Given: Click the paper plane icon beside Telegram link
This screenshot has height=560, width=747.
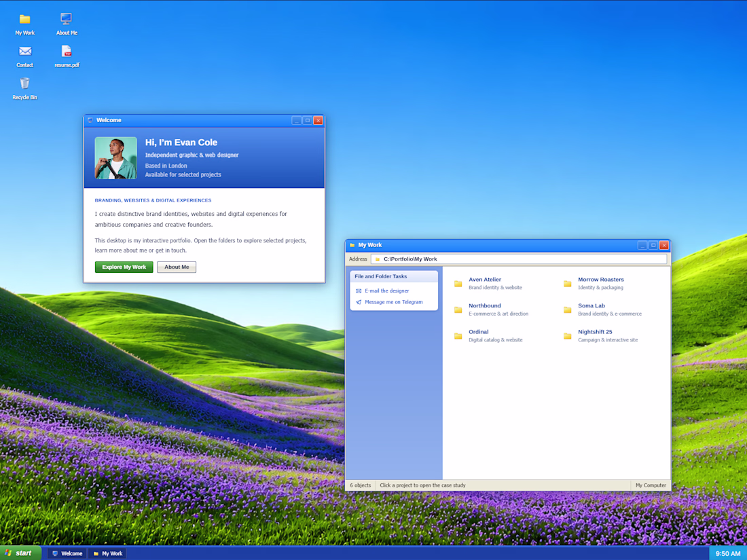Looking at the screenshot, I should pyautogui.click(x=359, y=302).
